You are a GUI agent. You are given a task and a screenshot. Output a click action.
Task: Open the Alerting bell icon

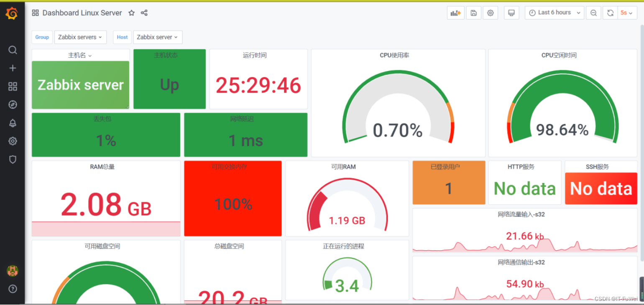coord(13,123)
